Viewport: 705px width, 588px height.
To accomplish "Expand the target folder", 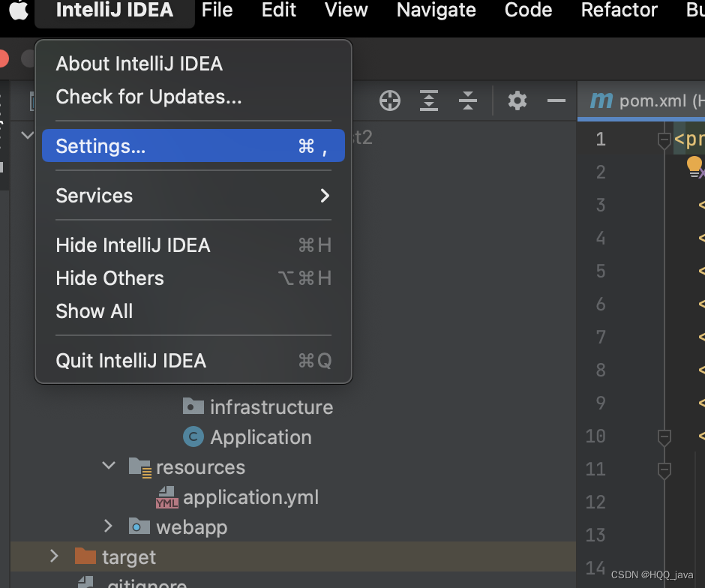I will [x=53, y=556].
